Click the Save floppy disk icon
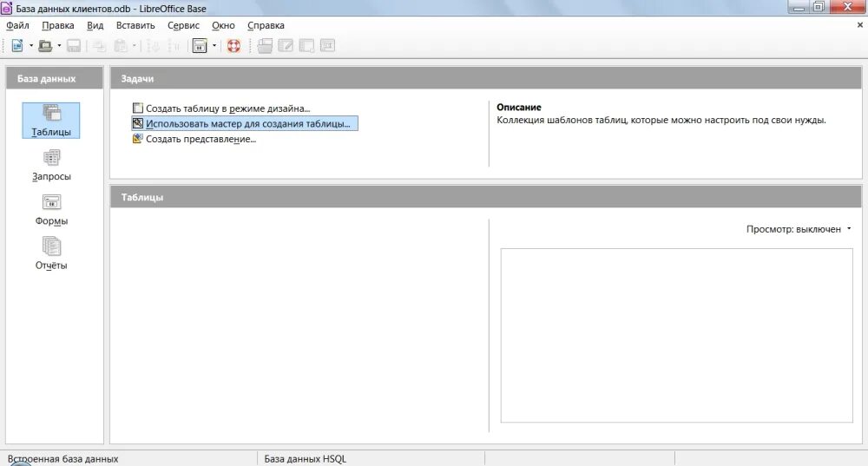 click(x=74, y=46)
